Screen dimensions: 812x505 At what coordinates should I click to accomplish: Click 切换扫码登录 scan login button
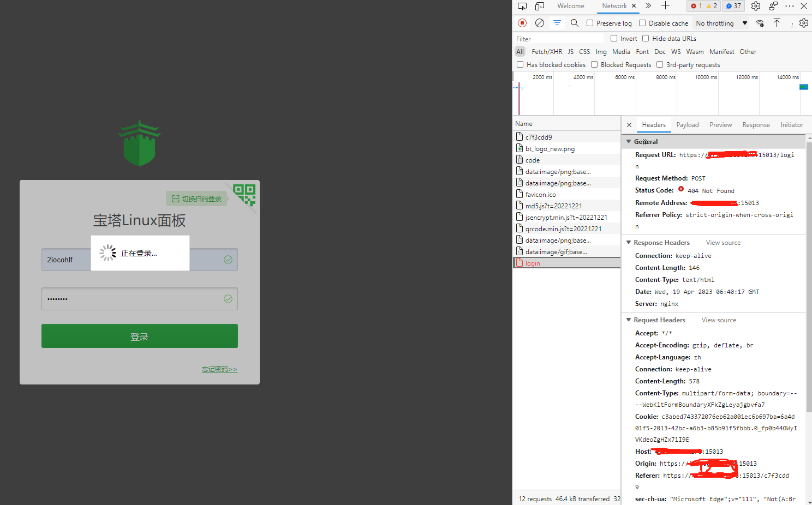(x=196, y=199)
